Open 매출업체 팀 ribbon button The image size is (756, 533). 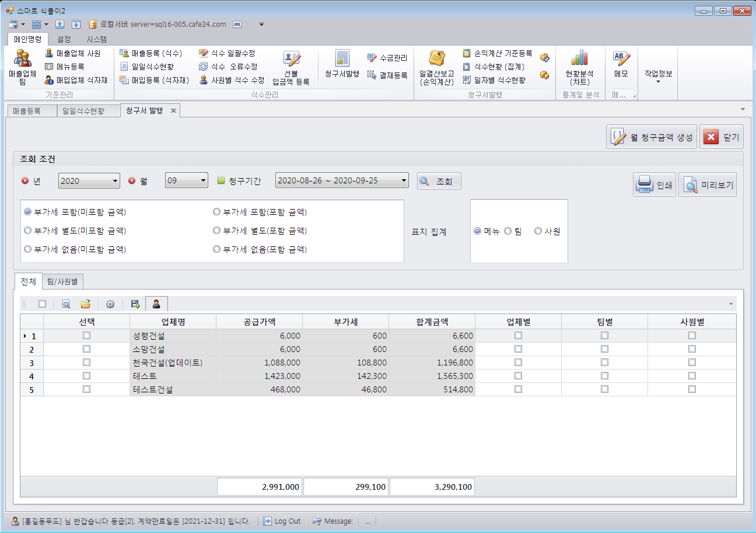click(22, 68)
